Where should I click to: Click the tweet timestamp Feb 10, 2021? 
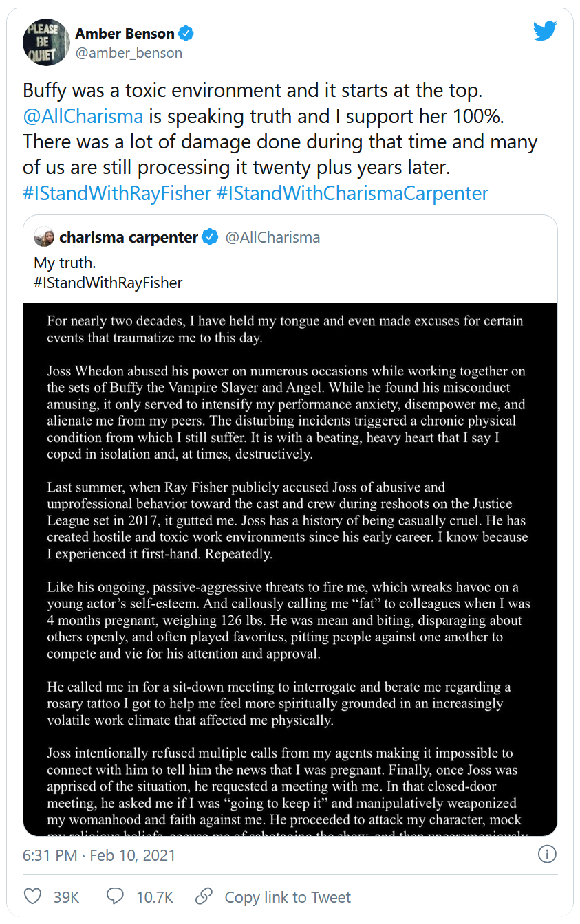(99, 855)
